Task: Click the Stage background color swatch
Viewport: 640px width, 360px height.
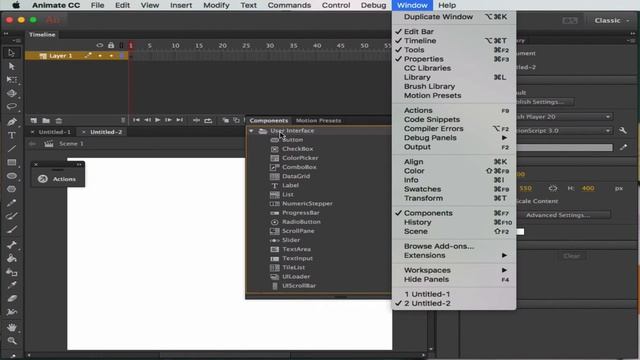Action: pos(520,232)
